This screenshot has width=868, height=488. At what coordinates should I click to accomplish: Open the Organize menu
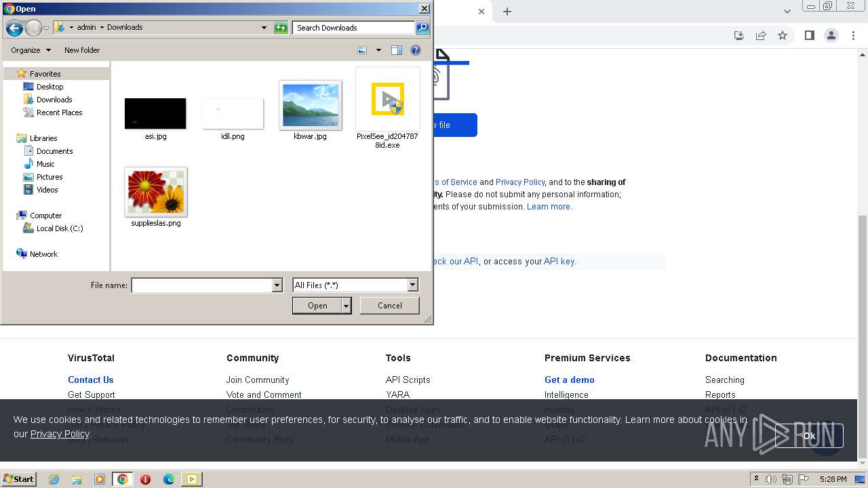coord(31,50)
